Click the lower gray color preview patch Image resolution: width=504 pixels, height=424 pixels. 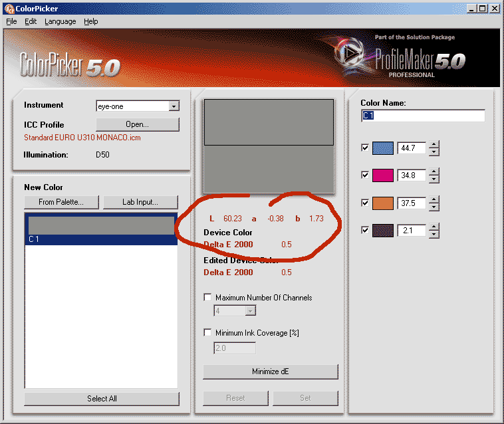point(269,169)
